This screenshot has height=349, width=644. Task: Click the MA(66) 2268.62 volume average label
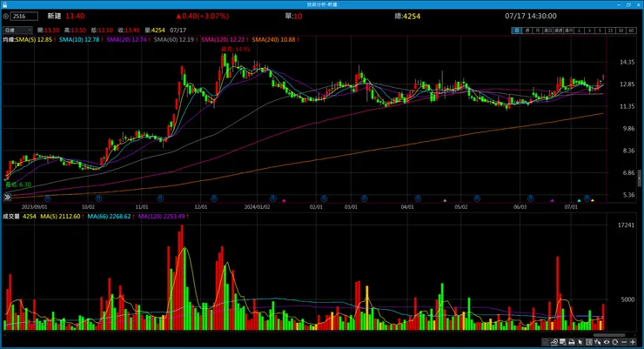pos(109,216)
